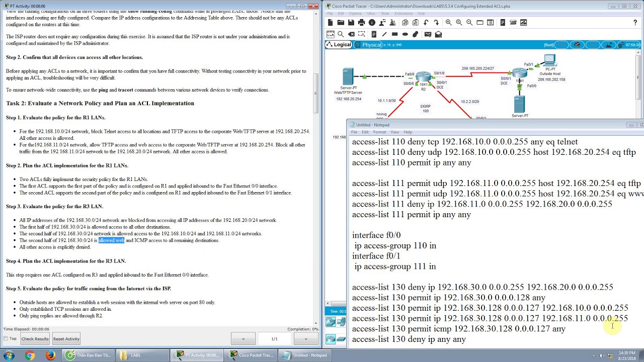Click 'EIGRP 100' label in topology
Viewport: 644px width, 362px height.
click(426, 109)
